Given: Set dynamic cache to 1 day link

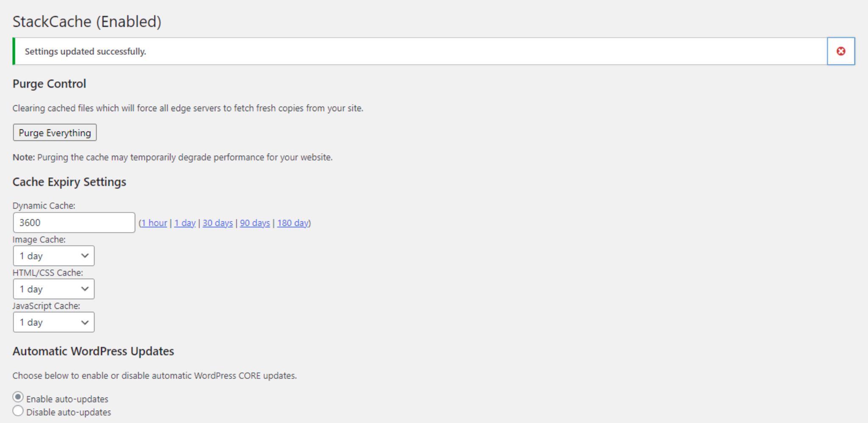Looking at the screenshot, I should click(185, 223).
